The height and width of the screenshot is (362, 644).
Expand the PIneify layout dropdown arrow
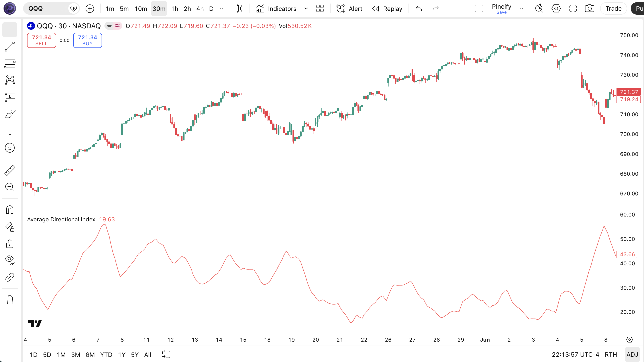(522, 8)
